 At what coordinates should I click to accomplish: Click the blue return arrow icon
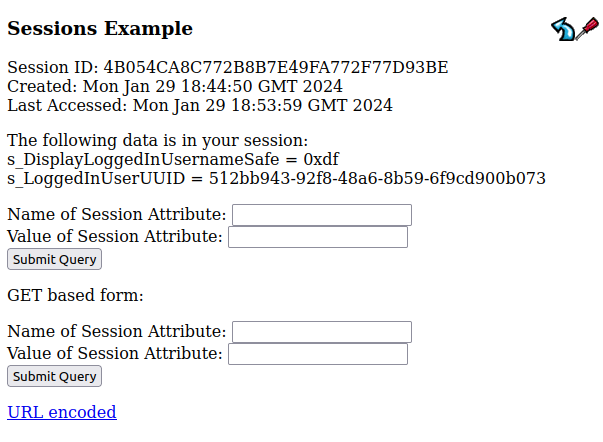[563, 30]
